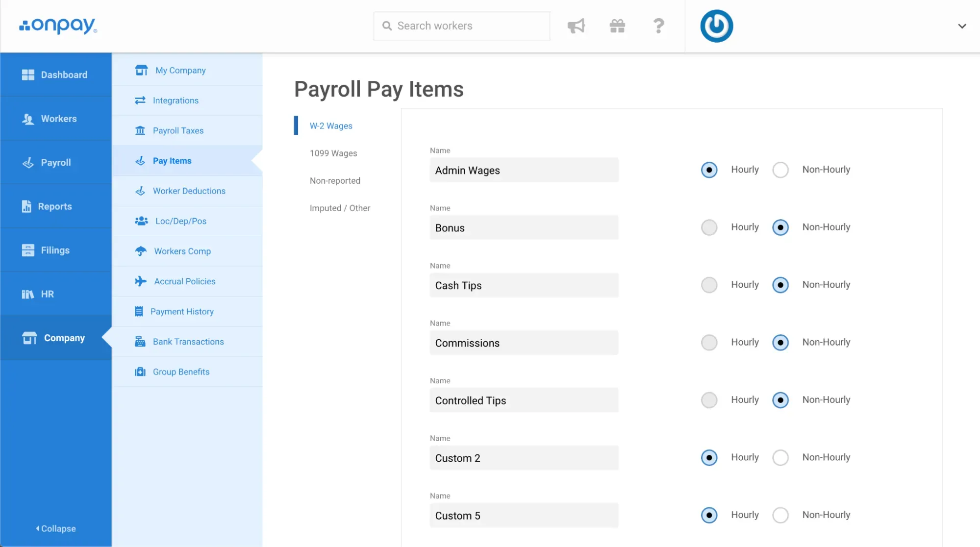
Task: Set Admin Wages to Non-Hourly
Action: pos(780,170)
